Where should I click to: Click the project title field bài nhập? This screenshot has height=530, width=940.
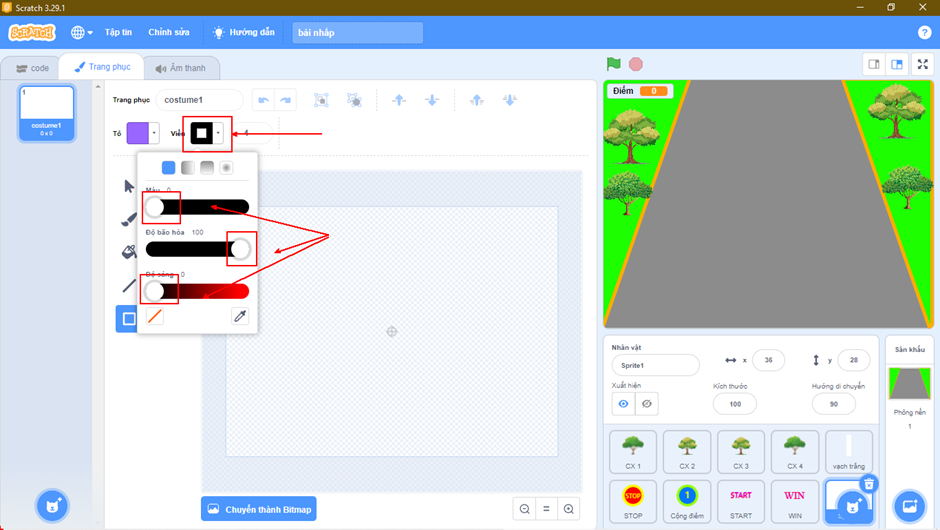(357, 32)
